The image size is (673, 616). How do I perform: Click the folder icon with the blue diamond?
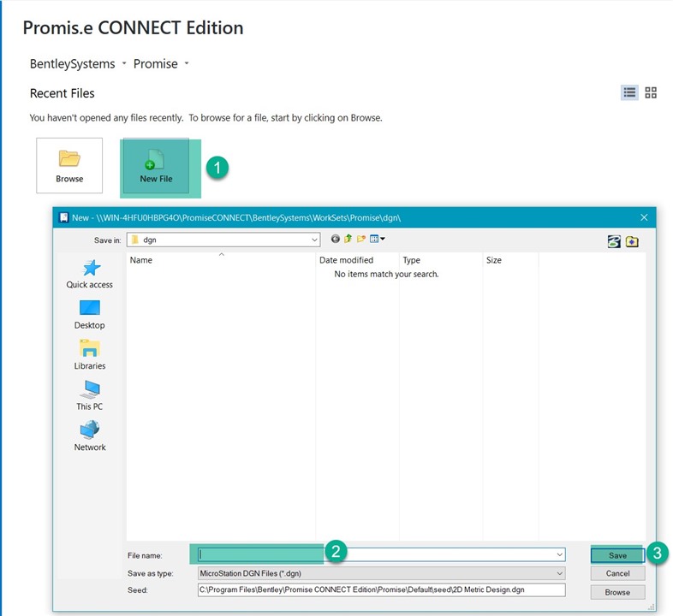click(x=632, y=241)
